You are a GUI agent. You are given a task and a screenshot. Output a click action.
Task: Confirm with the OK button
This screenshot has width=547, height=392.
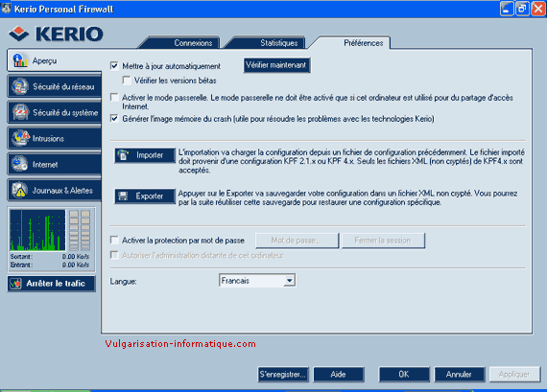(x=404, y=374)
